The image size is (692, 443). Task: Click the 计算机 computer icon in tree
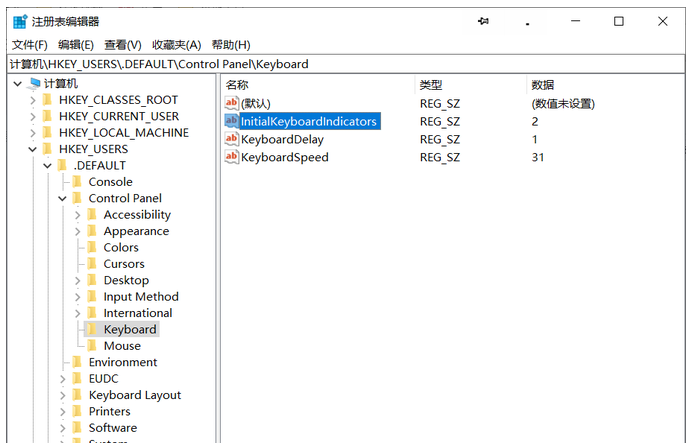click(34, 84)
